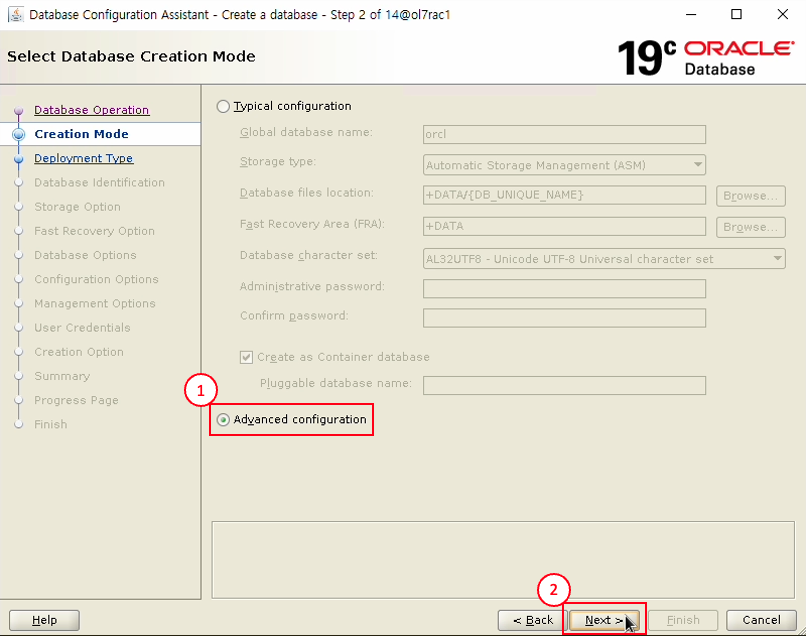Viewport: 806px width, 636px height.
Task: Click the Confirm password field
Action: click(x=564, y=318)
